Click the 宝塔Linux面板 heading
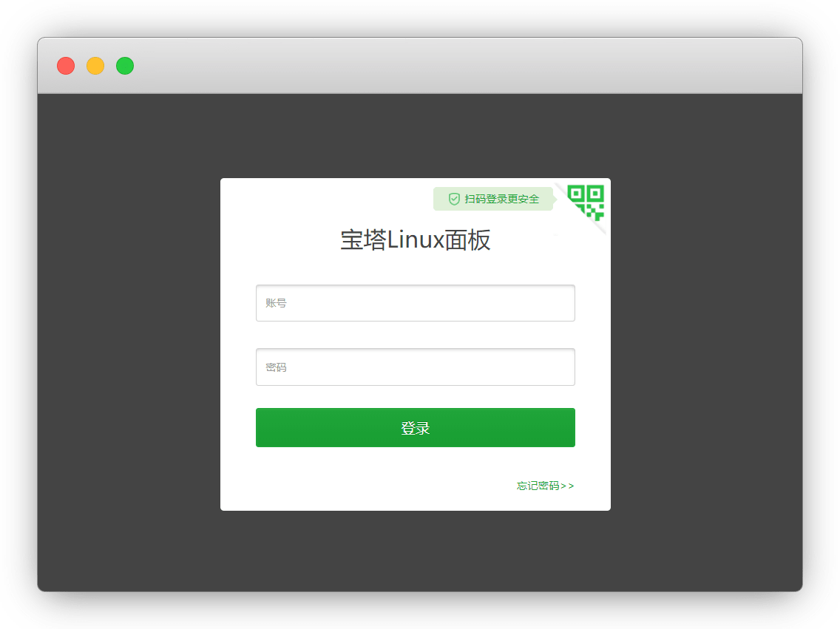This screenshot has height=629, width=840. point(415,240)
